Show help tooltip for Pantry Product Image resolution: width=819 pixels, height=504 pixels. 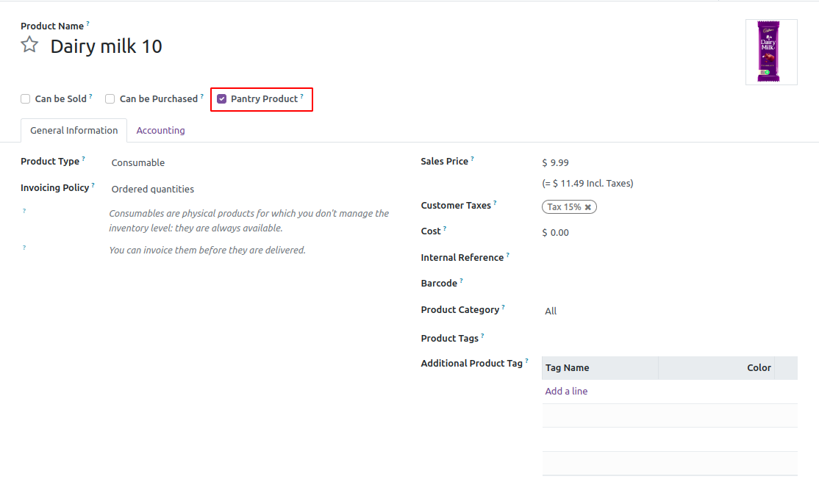click(301, 96)
